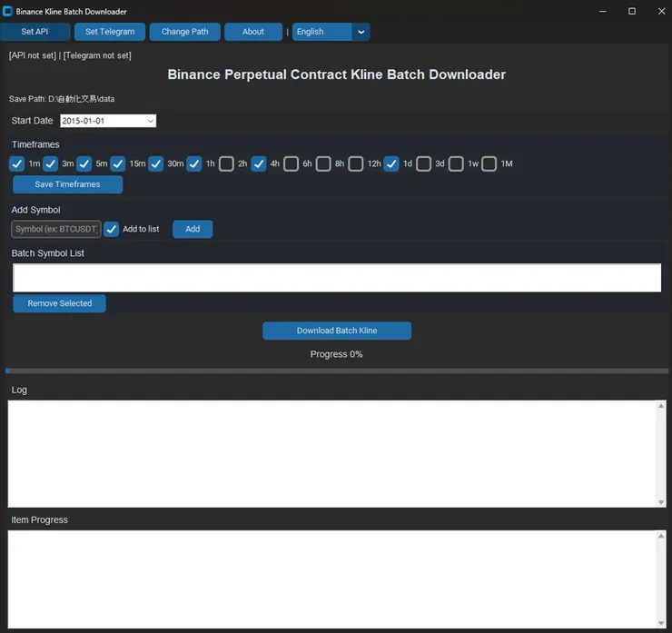
Task: Enable the 12h timeframe checkbox
Action: coord(356,163)
